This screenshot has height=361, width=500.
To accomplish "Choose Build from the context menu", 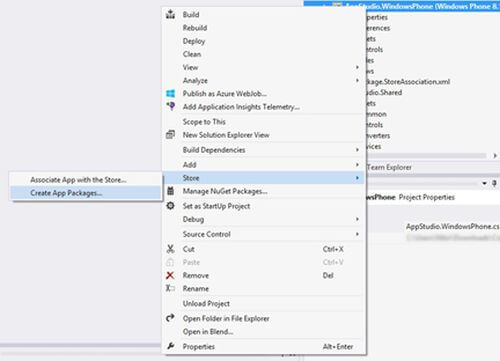I will (191, 15).
